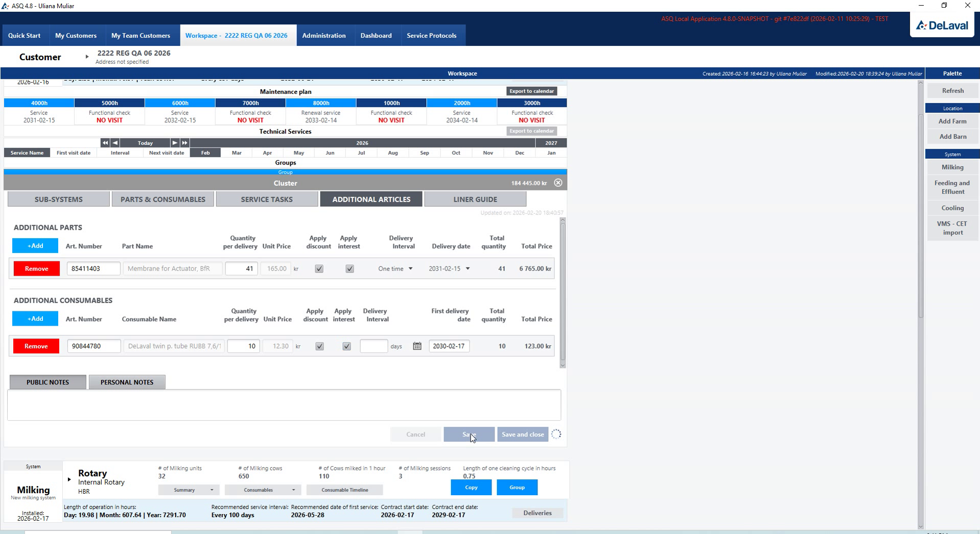Screen dimensions: 980x534
Task: Open the 2031-02-15 delivery date dropdown
Action: click(x=449, y=269)
